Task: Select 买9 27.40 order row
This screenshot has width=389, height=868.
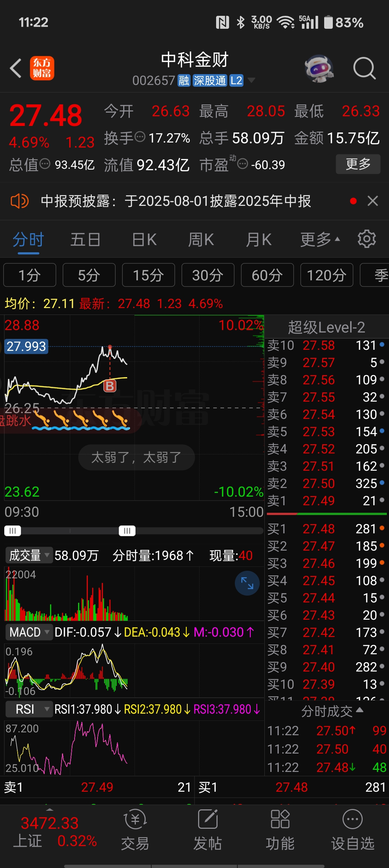Action: (x=326, y=667)
